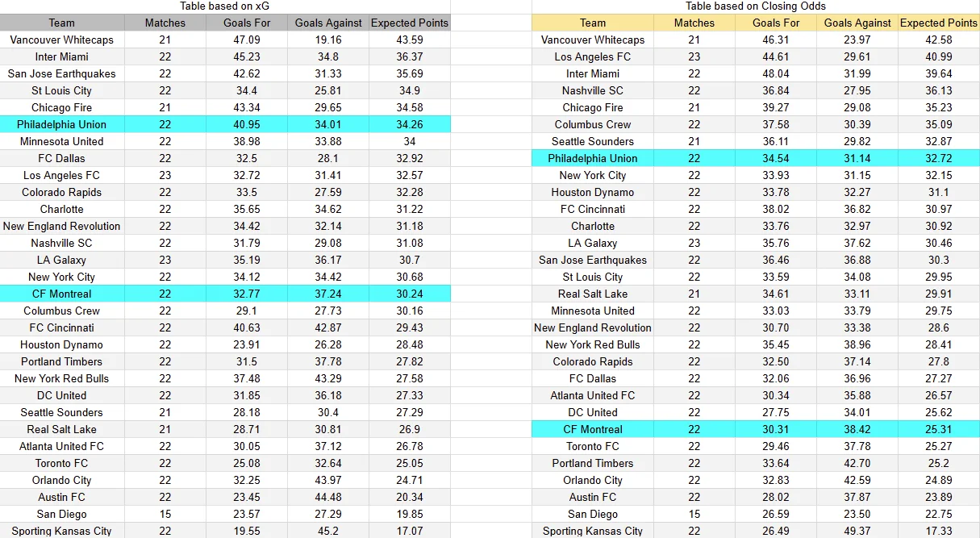Image resolution: width=980 pixels, height=538 pixels.
Task: Select the yellow 'Goals Against' header cell
Action: (857, 23)
